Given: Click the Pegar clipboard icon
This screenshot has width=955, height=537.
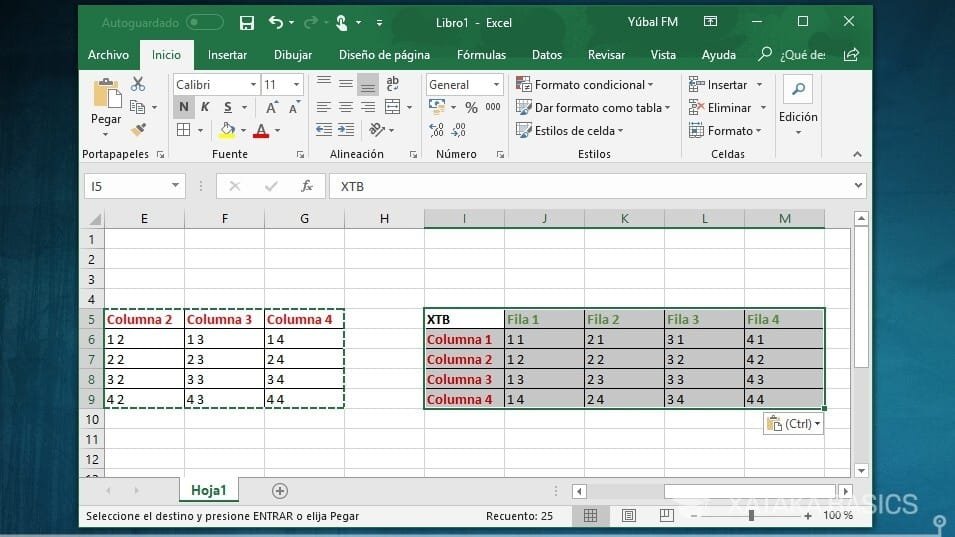Looking at the screenshot, I should click(x=107, y=95).
